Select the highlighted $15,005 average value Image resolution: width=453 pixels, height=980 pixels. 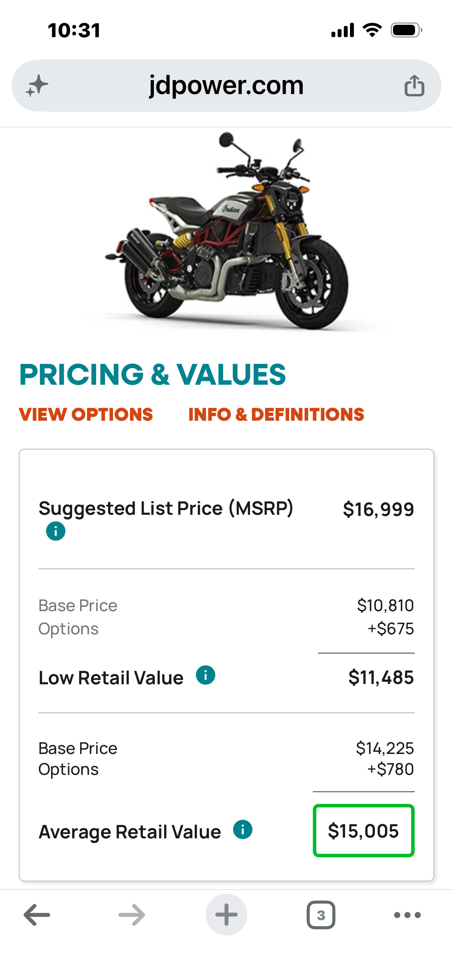coord(364,831)
